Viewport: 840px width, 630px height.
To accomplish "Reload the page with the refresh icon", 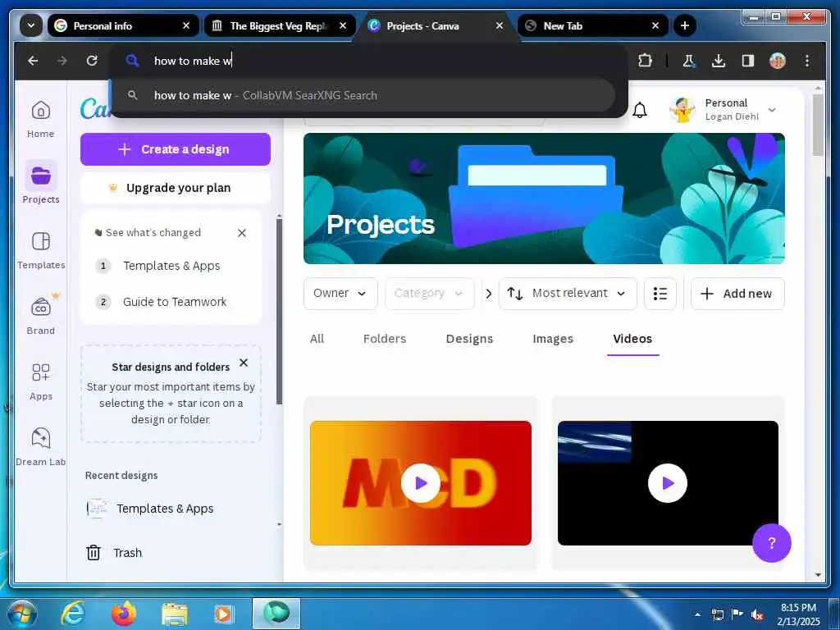I will click(x=92, y=61).
